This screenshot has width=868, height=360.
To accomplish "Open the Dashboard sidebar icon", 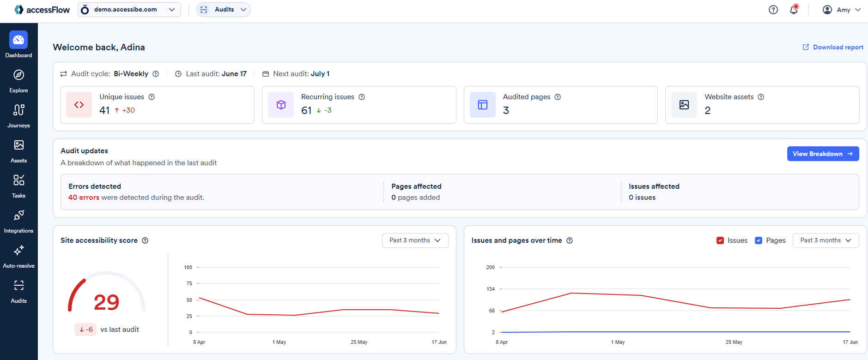I will (x=18, y=40).
